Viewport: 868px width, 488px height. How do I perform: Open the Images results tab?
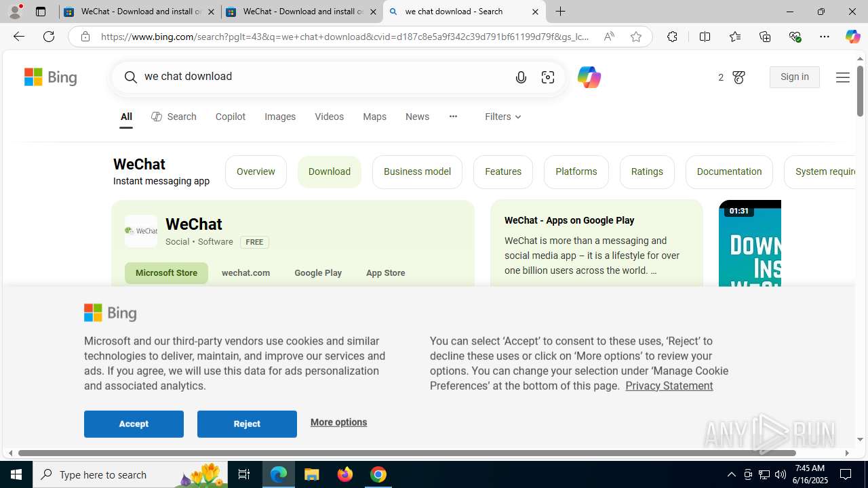tap(280, 117)
